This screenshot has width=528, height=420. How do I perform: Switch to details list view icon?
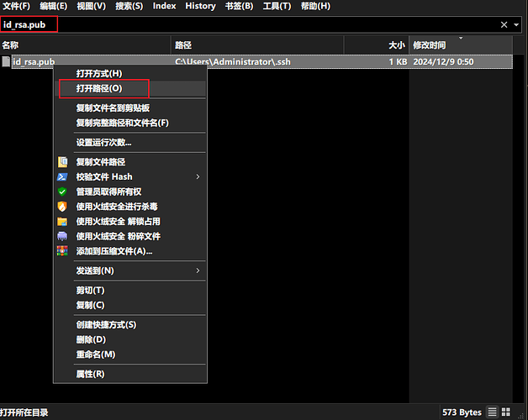493,412
